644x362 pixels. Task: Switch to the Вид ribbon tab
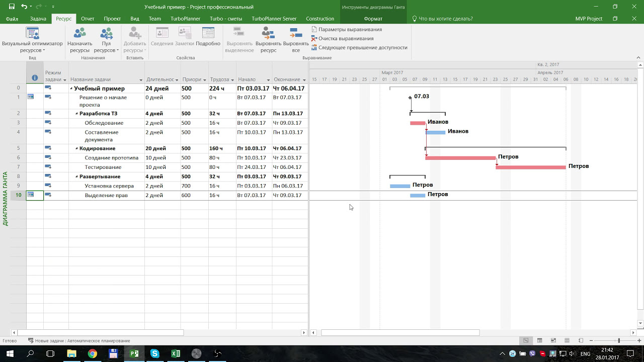[x=135, y=19]
